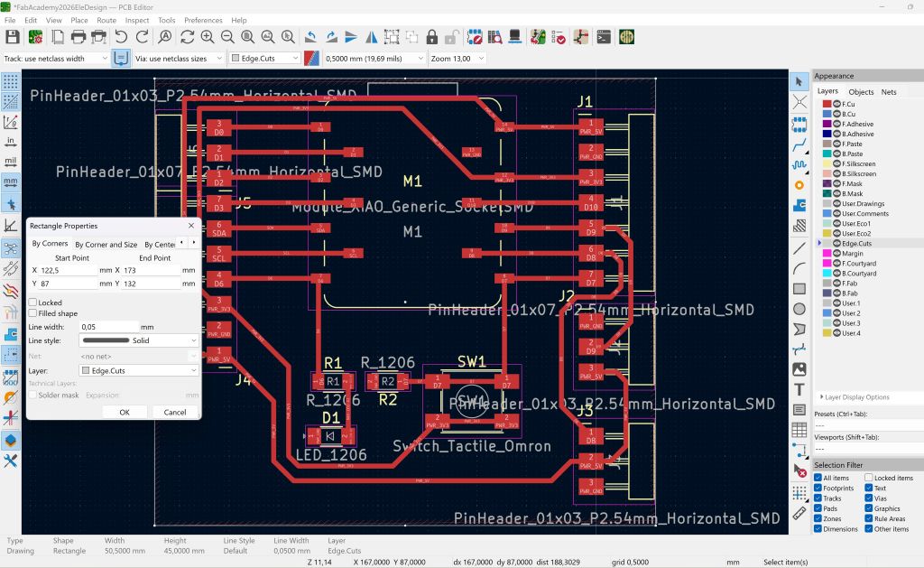Open the File menu
The image size is (924, 568).
tap(10, 20)
